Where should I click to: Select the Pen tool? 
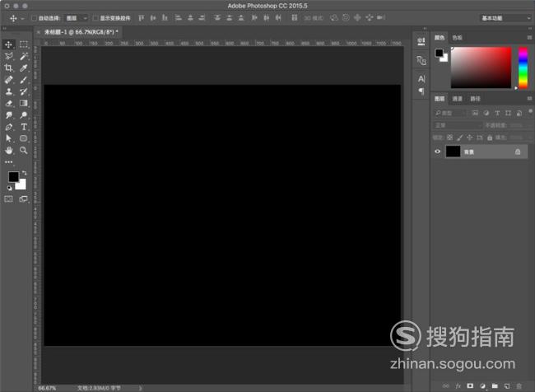pyautogui.click(x=8, y=127)
